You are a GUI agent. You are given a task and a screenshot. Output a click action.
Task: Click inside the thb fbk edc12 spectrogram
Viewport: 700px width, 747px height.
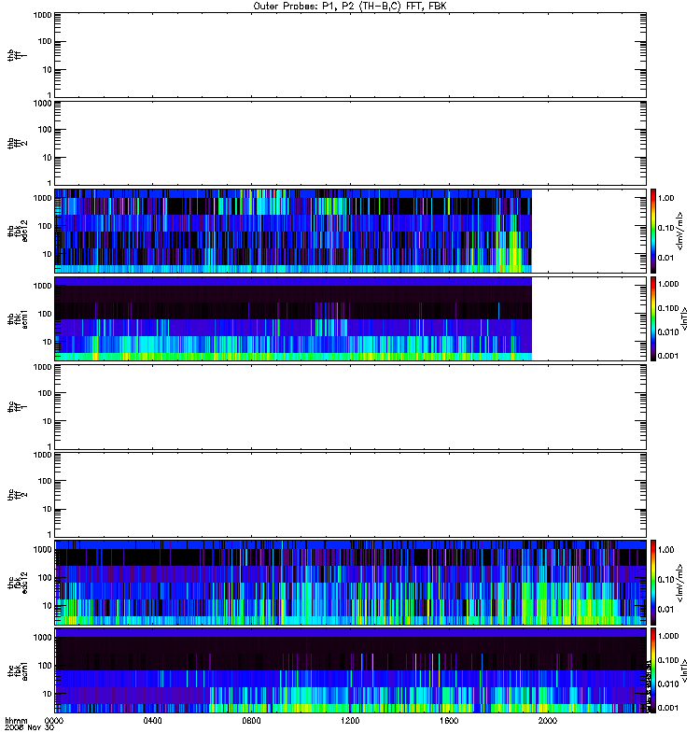(x=293, y=231)
